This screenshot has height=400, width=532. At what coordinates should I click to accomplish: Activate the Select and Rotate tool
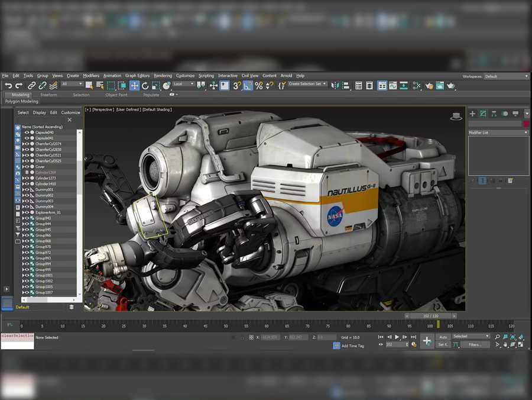coord(145,86)
